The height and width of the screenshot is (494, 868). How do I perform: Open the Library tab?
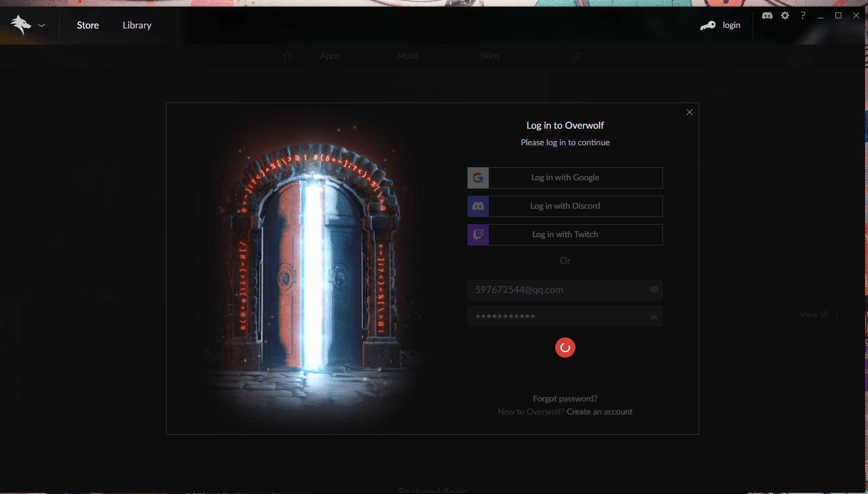137,25
